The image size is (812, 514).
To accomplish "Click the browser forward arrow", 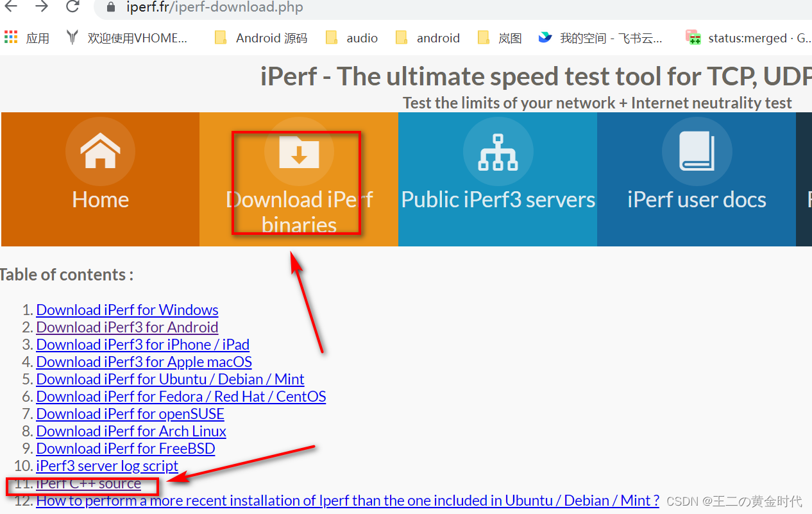I will (42, 7).
